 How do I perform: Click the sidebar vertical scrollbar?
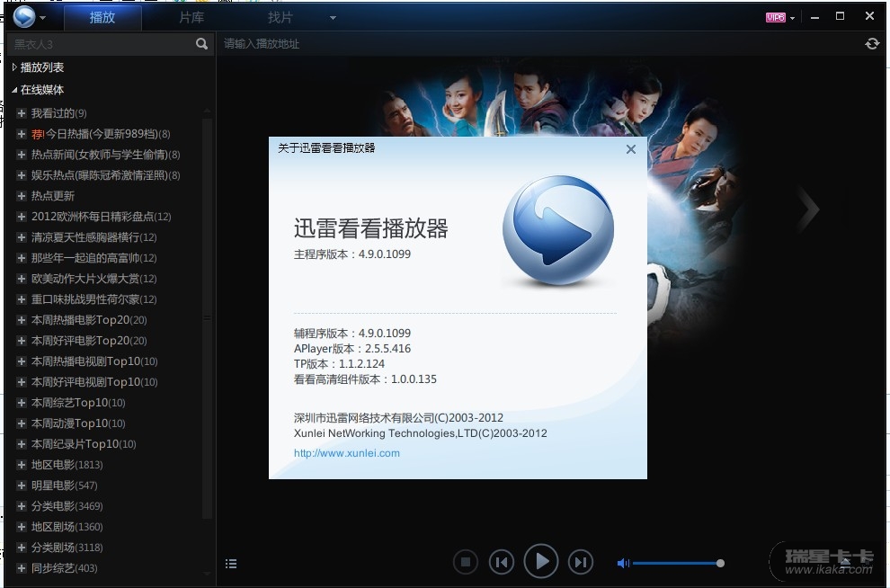[x=207, y=318]
